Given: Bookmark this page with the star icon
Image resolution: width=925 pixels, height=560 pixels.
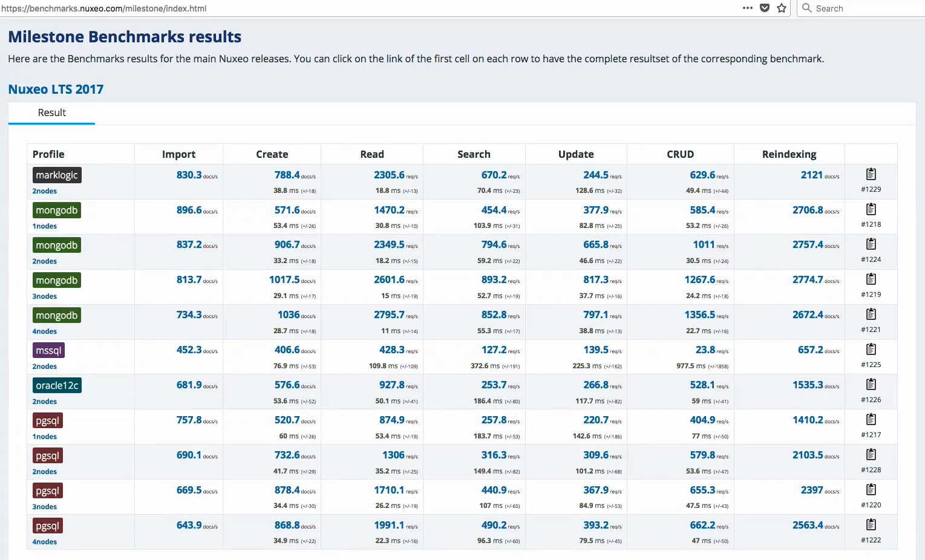Looking at the screenshot, I should (x=782, y=8).
